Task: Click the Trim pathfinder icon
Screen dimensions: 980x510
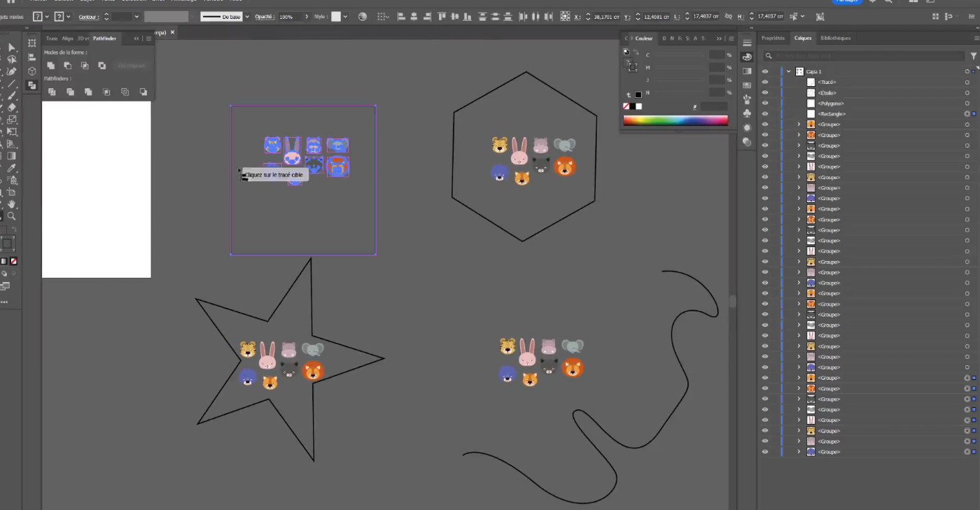Action: (70, 92)
